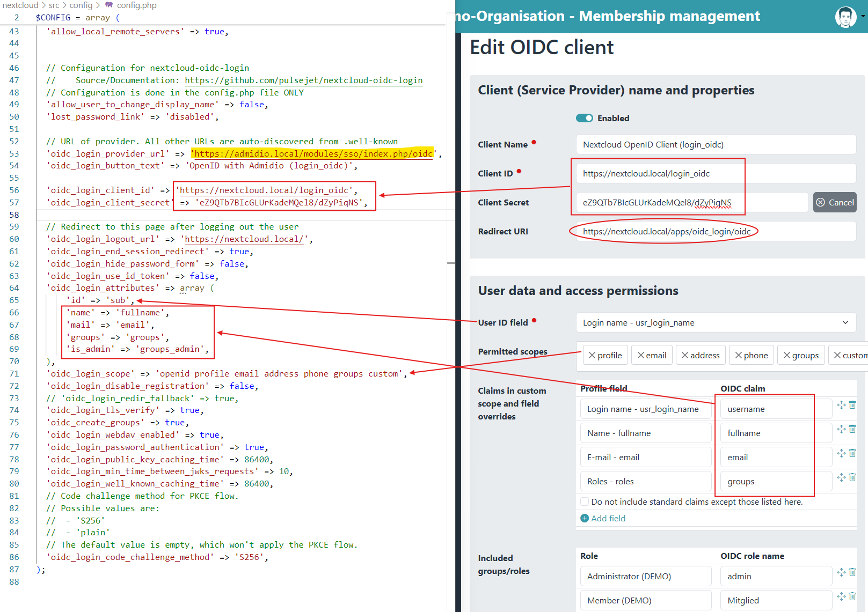
Task: Remove the address scope tag
Action: [x=684, y=355]
